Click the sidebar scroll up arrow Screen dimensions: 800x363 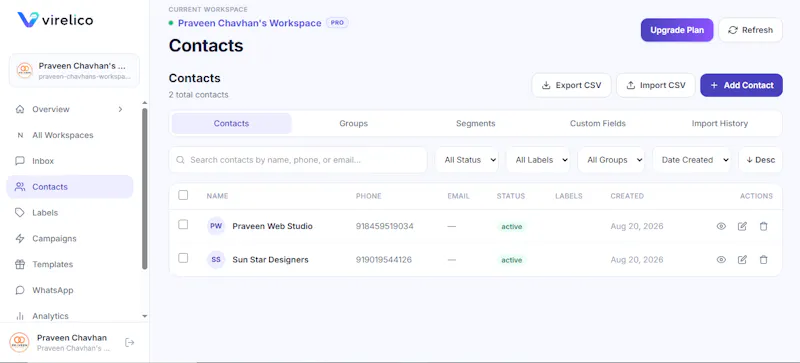tap(144, 103)
